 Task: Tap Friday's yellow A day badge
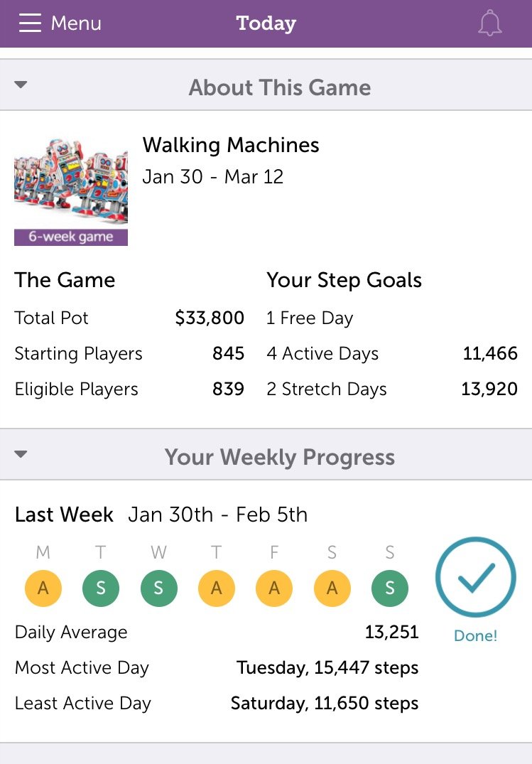pyautogui.click(x=274, y=588)
